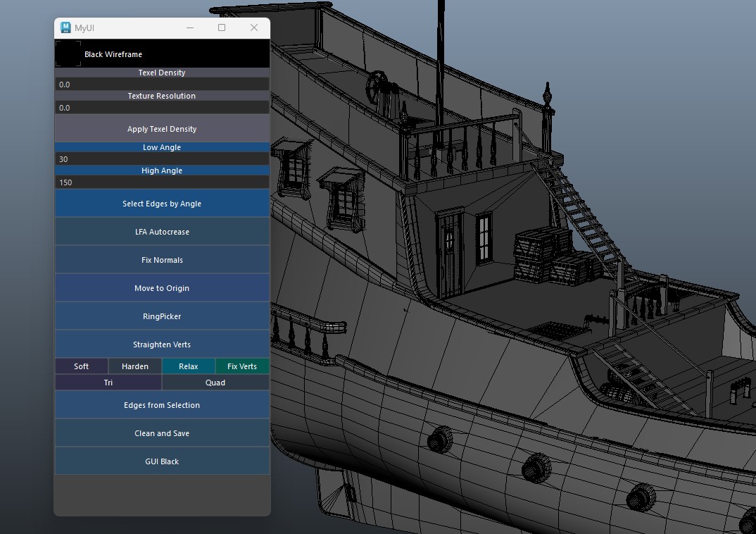The image size is (756, 534).
Task: Click the Black Wireframe icon button
Action: click(x=68, y=54)
